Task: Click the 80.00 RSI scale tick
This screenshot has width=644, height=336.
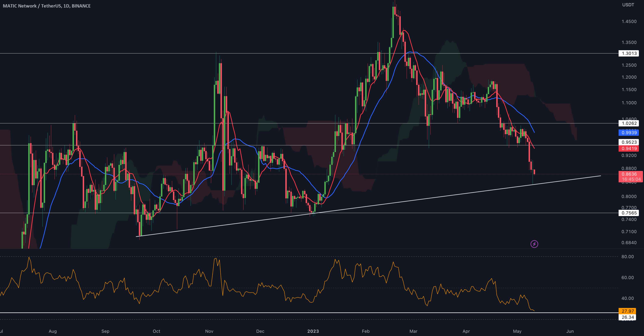Action: coord(628,257)
